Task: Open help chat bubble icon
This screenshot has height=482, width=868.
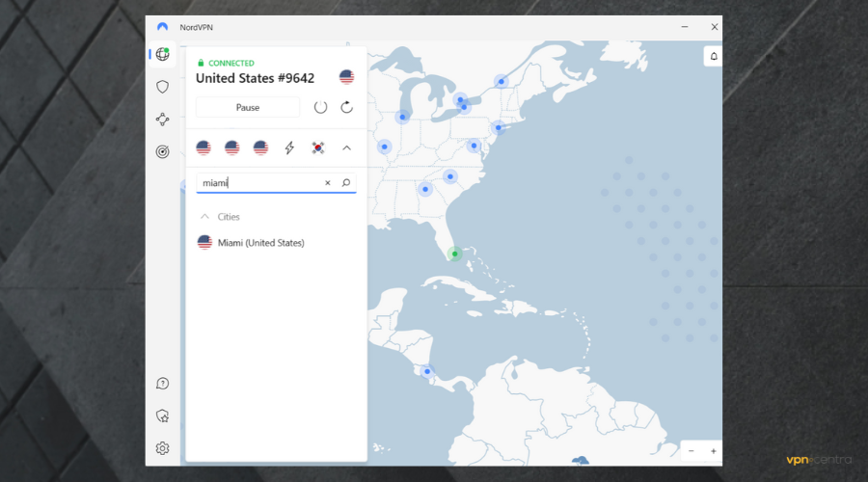Action: tap(162, 384)
